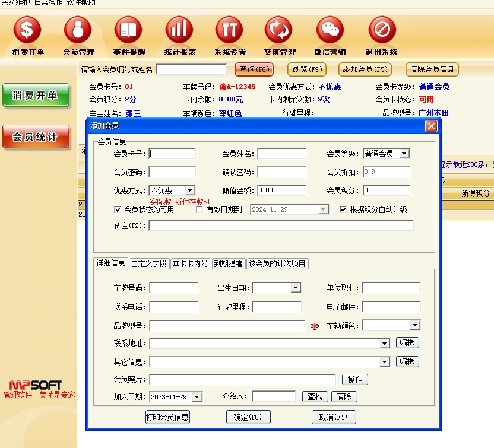Open the 微信营销 chat icon
Viewport: 494px width, 448px height.
330,30
